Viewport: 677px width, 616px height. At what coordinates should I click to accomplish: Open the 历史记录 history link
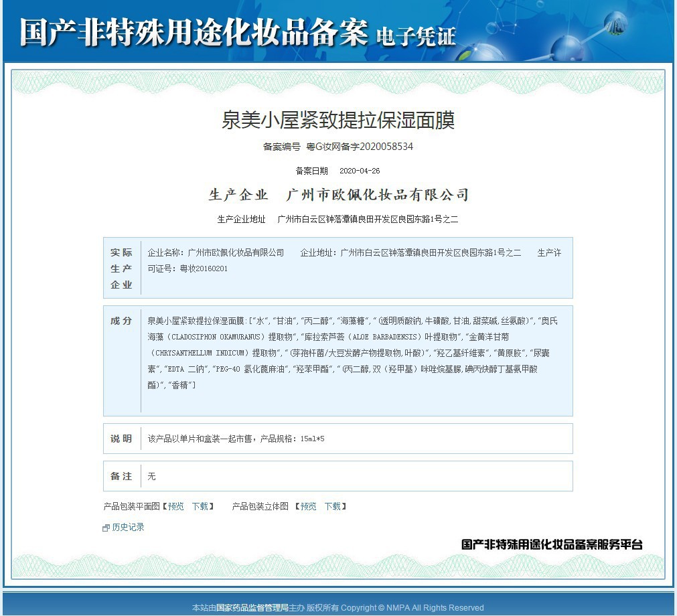tap(128, 527)
